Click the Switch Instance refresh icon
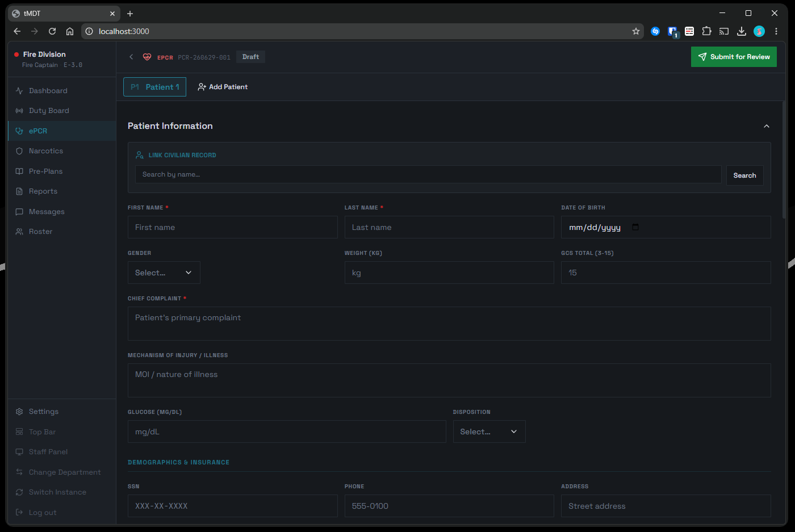Viewport: 795px width, 532px height. tap(19, 492)
